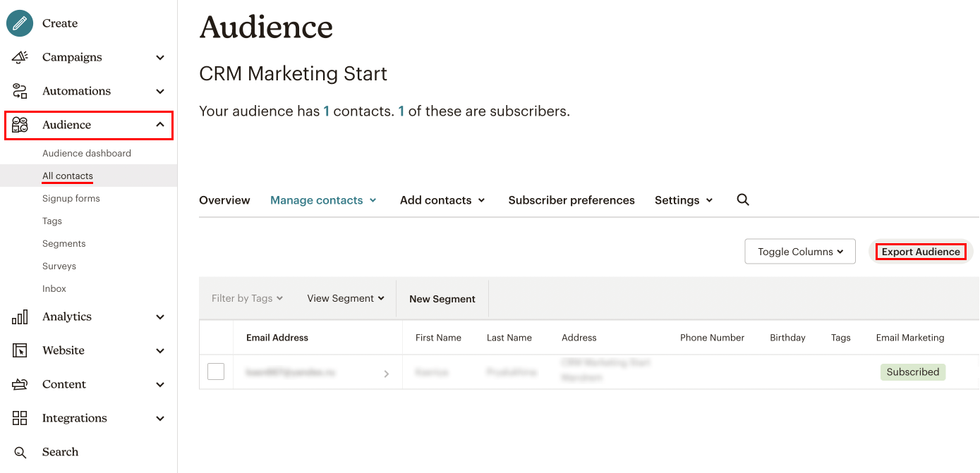Expand the Campaigns sidebar section
This screenshot has height=473, width=980.
(x=161, y=57)
